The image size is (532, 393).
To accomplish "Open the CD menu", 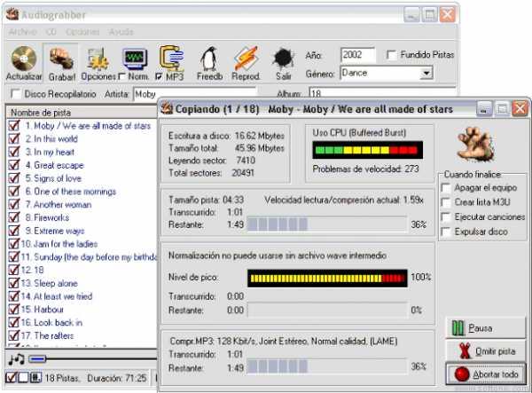I will click(51, 32).
